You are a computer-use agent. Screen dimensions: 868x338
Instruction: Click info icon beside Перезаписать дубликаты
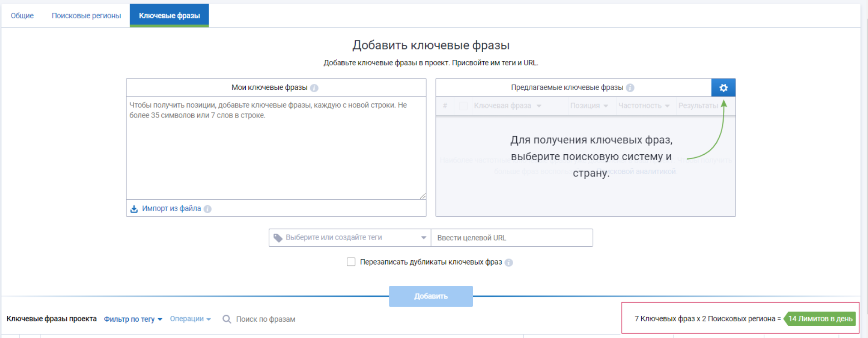click(509, 263)
